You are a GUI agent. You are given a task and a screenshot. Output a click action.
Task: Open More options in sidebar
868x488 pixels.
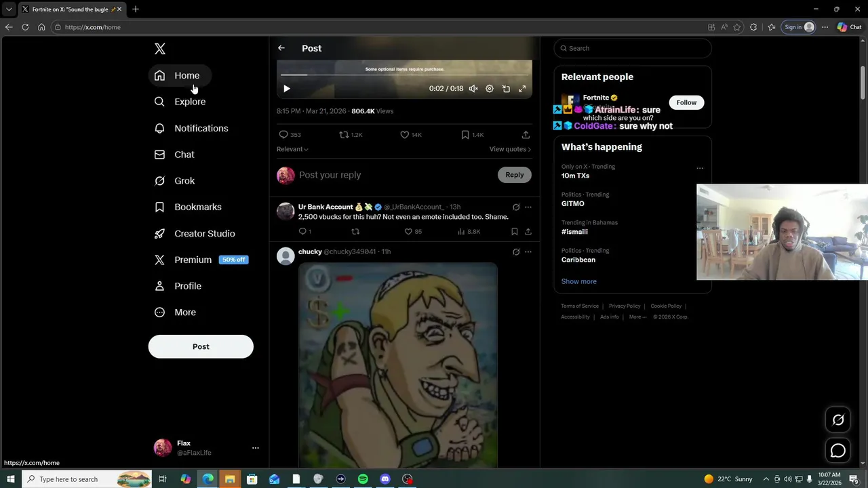176,312
